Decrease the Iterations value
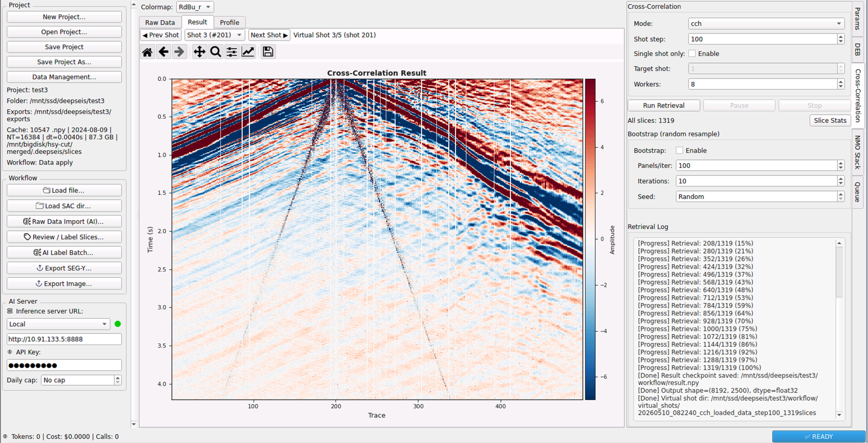The width and height of the screenshot is (868, 443). 841,184
